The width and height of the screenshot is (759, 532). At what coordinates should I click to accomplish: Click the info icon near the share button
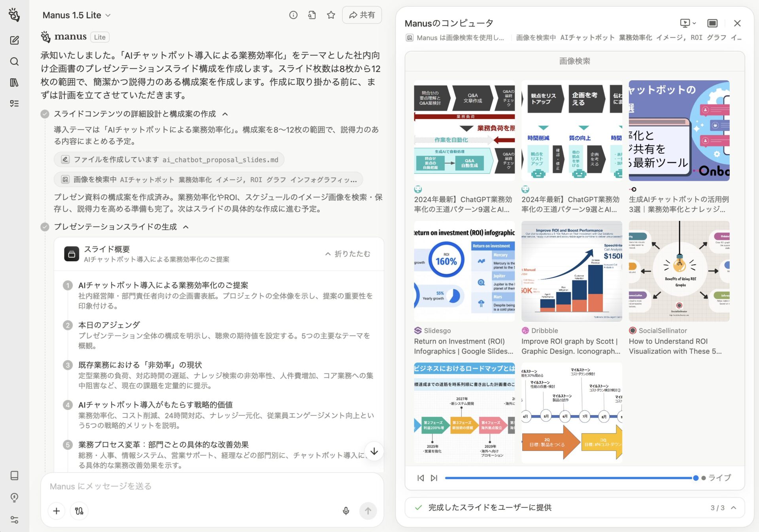(x=293, y=15)
